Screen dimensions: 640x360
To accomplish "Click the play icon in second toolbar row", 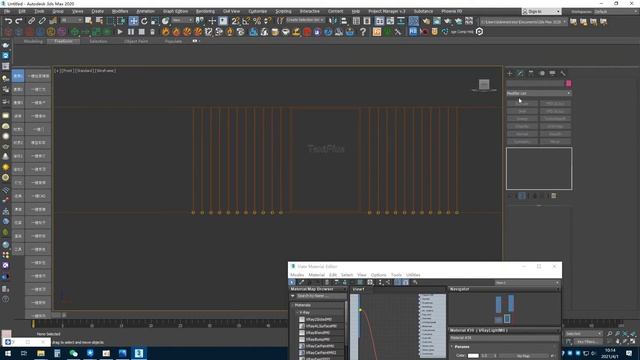I will click(120, 31).
